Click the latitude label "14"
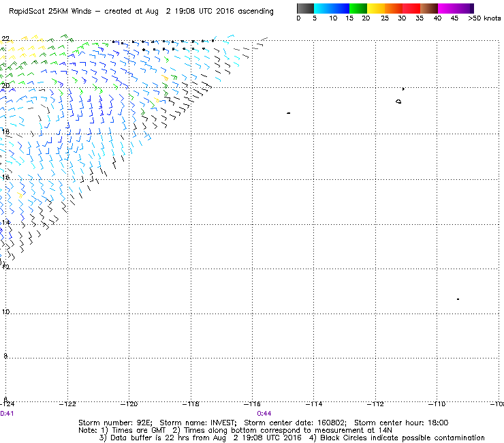 [x=5, y=223]
